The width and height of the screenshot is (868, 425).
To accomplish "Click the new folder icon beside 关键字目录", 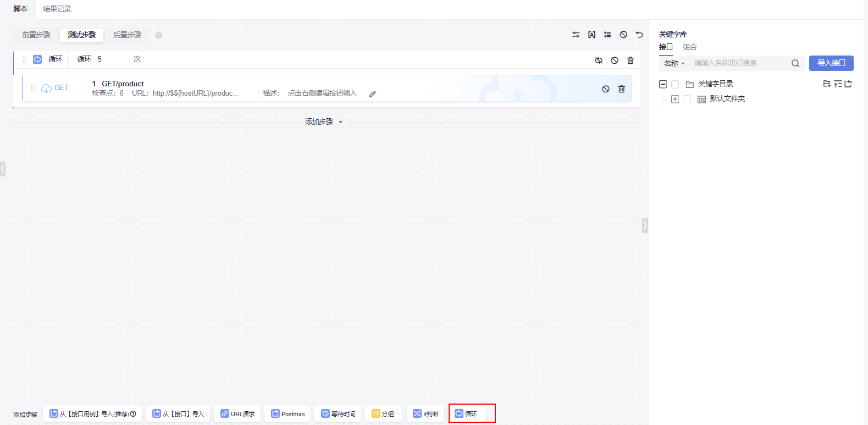I will (827, 84).
